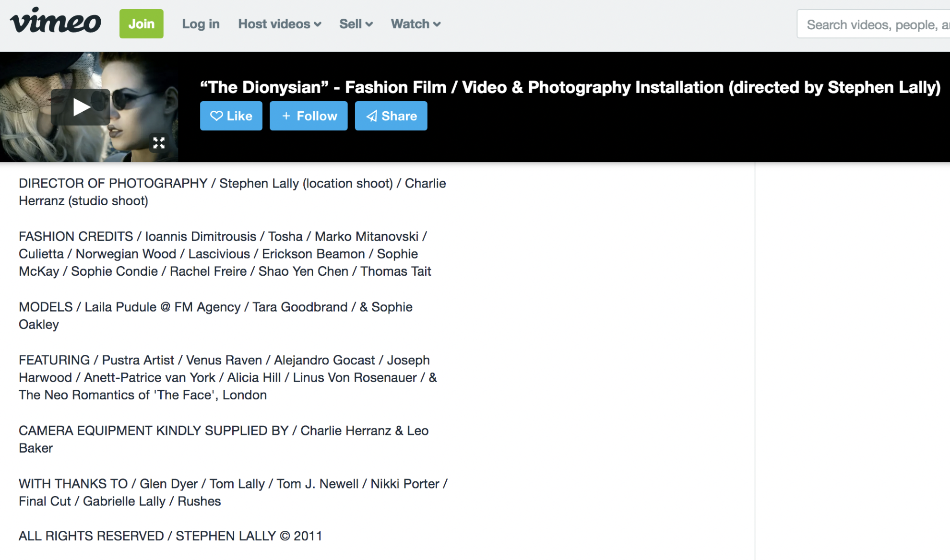This screenshot has height=560, width=950.
Task: Click the FASHION CREDITS heading text
Action: 76,236
